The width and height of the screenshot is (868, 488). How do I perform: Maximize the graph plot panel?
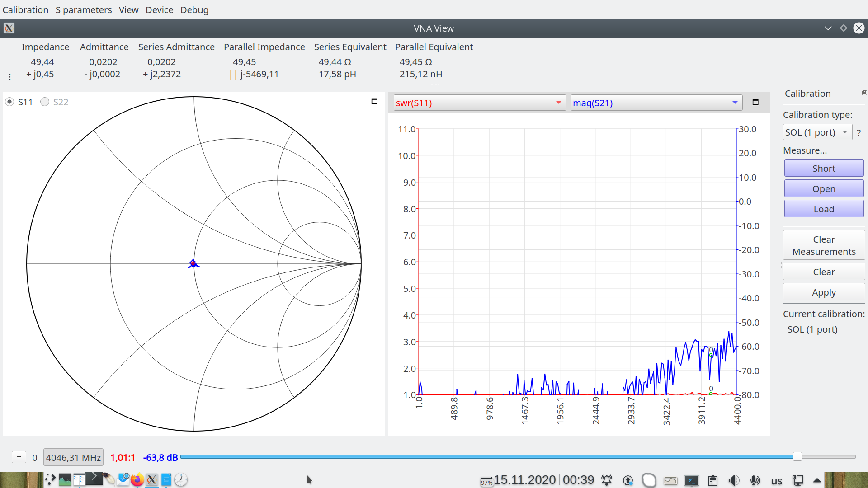pos(755,102)
